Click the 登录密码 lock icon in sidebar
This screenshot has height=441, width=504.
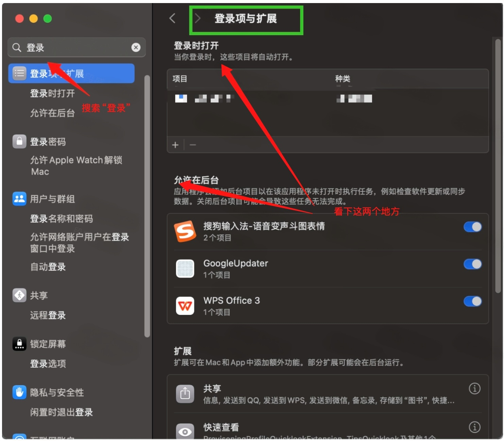pos(19,141)
